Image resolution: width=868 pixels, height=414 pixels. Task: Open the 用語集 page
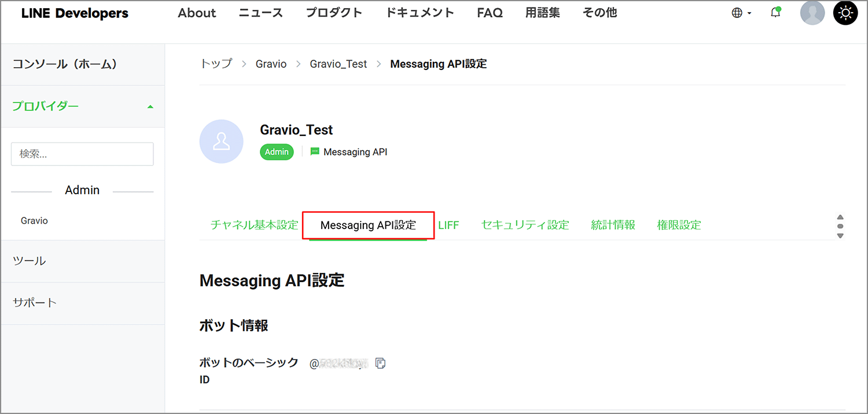point(542,13)
